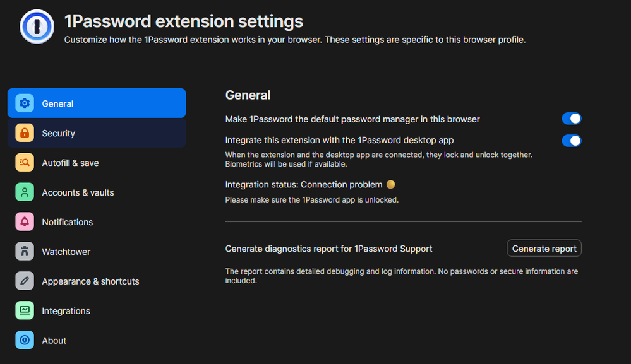
Task: Go to Autofill & save settings
Action: [x=70, y=163]
